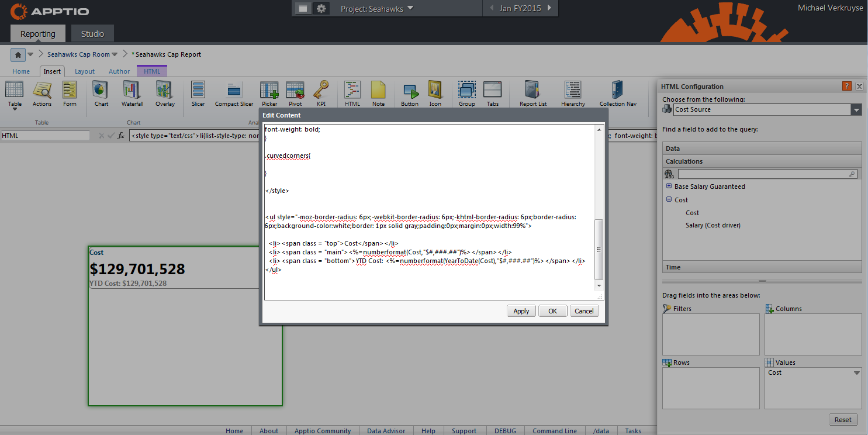Open the Layout ribbon tab
The height and width of the screenshot is (435, 868).
click(x=85, y=71)
